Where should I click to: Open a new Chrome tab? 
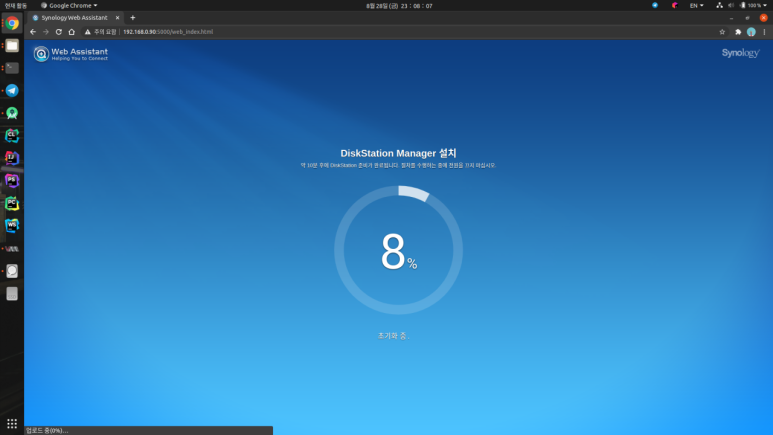pos(133,18)
